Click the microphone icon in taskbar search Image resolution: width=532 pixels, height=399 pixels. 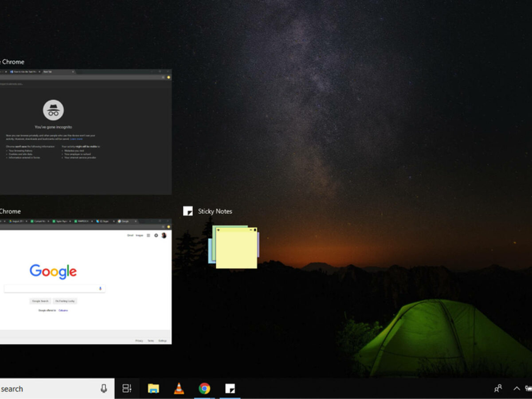click(104, 389)
